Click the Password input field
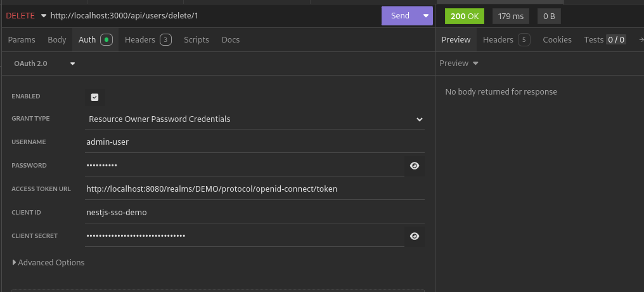This screenshot has height=292, width=644. [x=245, y=166]
